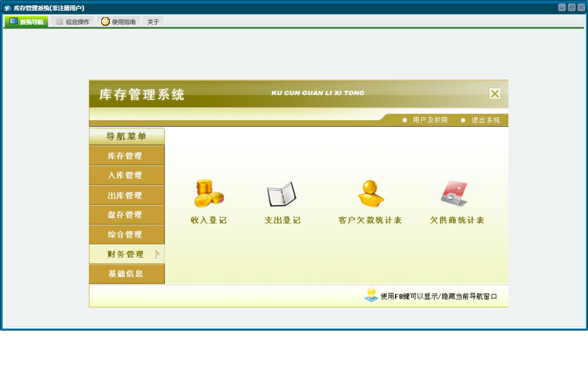Click the light bulb tip icon
The width and height of the screenshot is (588, 383).
coord(371,295)
